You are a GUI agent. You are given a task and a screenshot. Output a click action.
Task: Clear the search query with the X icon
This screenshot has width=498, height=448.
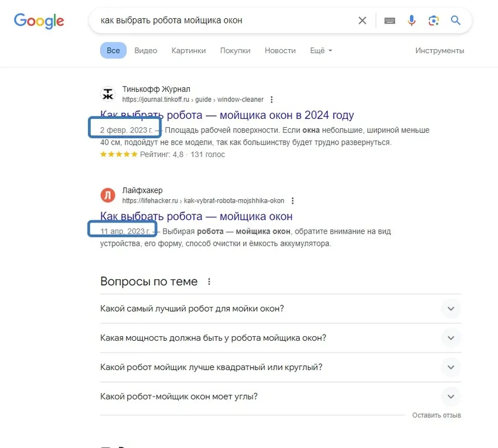click(x=362, y=20)
